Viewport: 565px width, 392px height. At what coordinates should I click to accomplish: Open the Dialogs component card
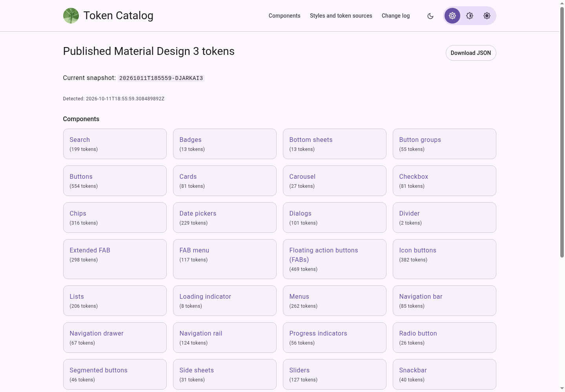[x=335, y=218]
